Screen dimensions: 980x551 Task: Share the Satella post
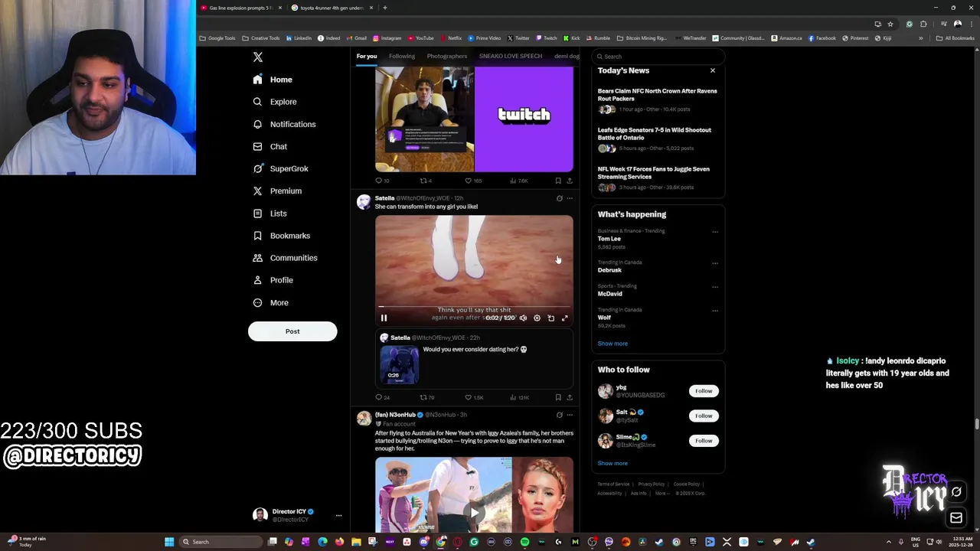[x=569, y=397]
